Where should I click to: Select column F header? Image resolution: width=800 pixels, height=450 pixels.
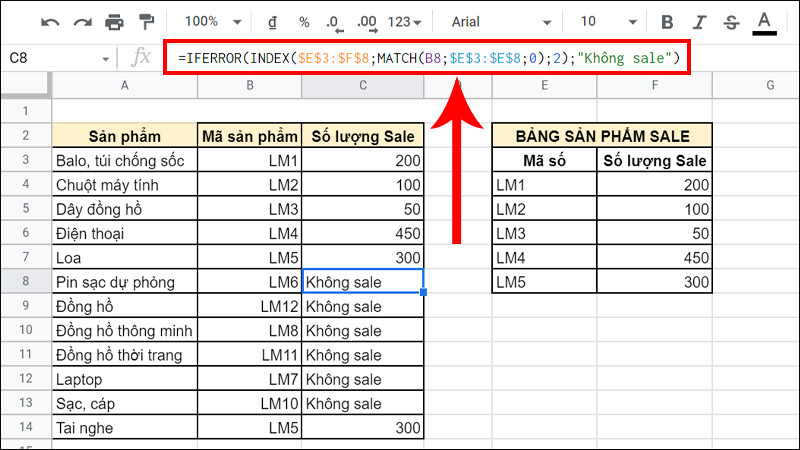tap(655, 85)
